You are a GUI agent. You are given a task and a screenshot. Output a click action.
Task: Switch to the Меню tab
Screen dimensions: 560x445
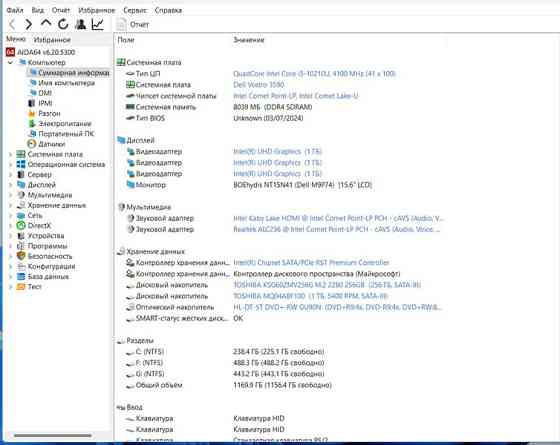pyautogui.click(x=16, y=39)
